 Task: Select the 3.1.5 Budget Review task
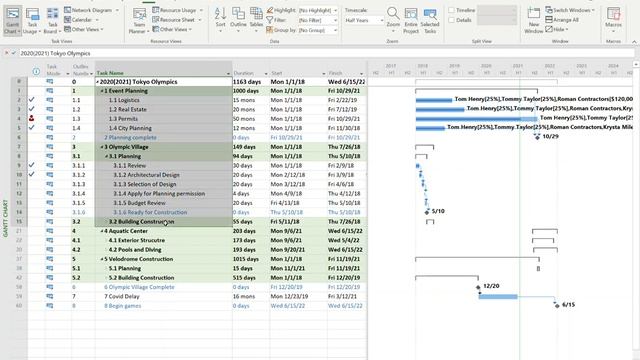click(139, 203)
